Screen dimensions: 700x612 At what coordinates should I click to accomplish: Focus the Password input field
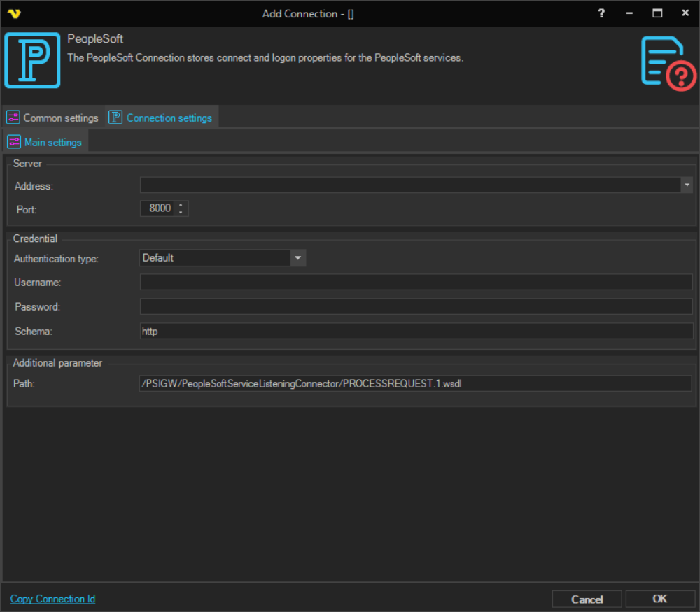416,306
